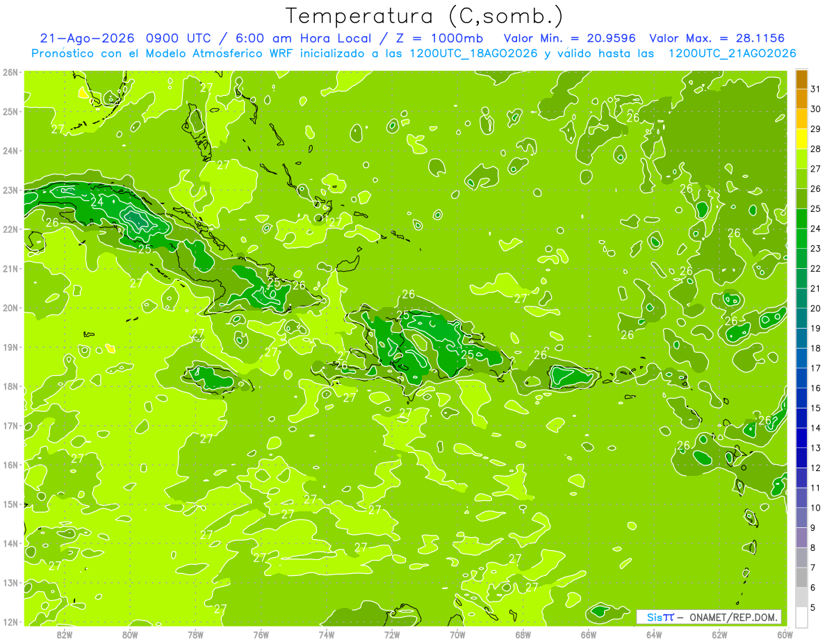Click the '18N' latitude axis label
The image size is (834, 644).
10,386
